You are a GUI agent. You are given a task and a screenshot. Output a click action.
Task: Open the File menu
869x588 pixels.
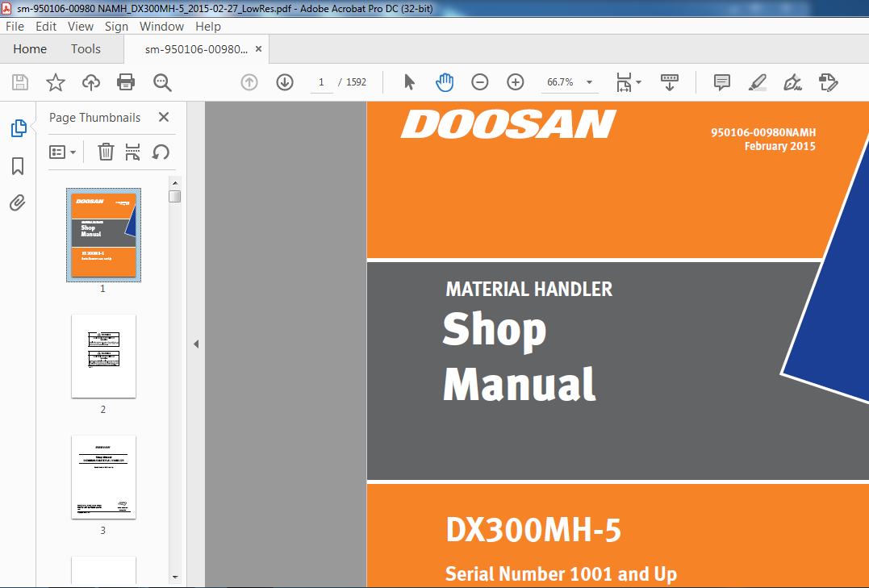(15, 27)
